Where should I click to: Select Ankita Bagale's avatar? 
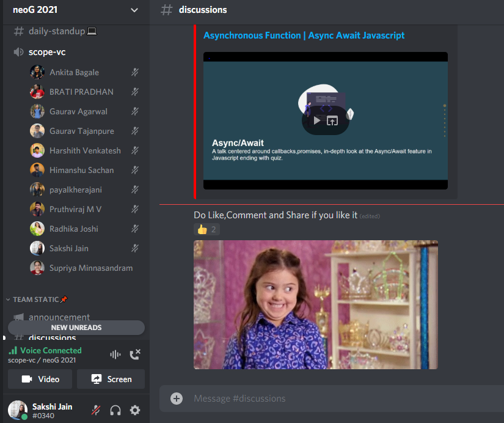tap(37, 72)
